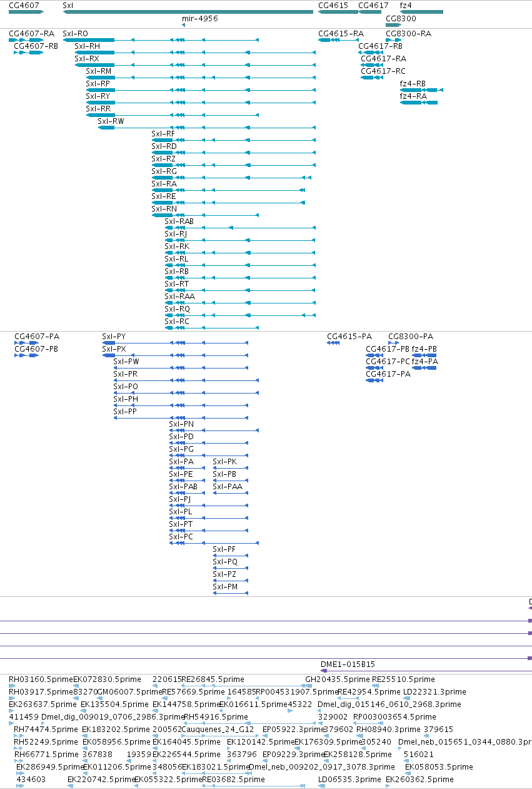
Task: Select transcript Sxl-RM label
Action: click(x=98, y=71)
